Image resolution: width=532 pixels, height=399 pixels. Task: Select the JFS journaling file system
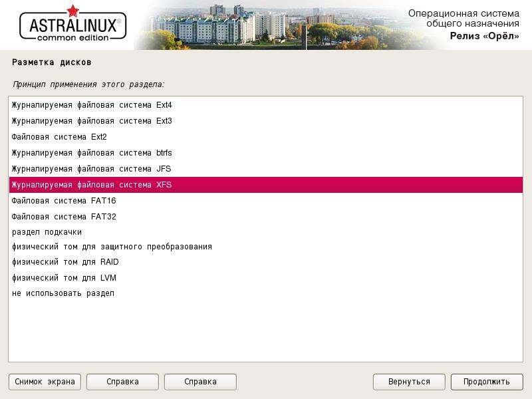[92, 169]
